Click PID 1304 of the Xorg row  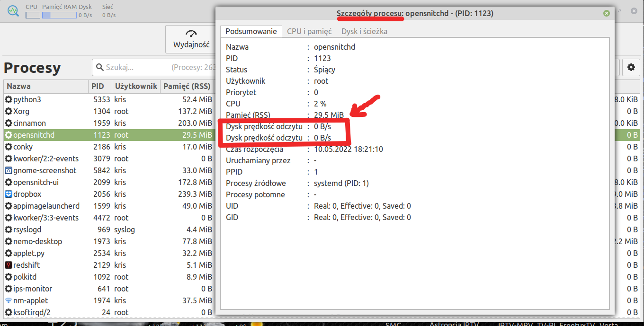click(x=102, y=111)
